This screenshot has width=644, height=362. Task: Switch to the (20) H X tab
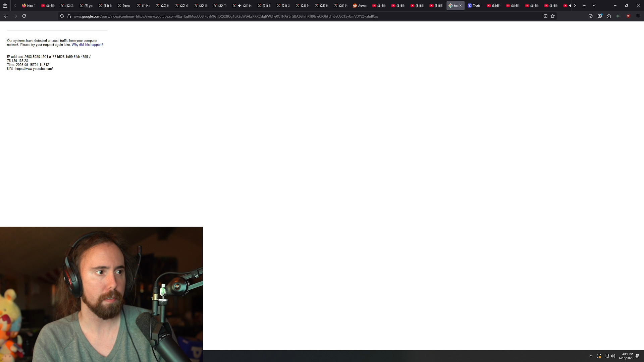pyautogui.click(x=163, y=6)
